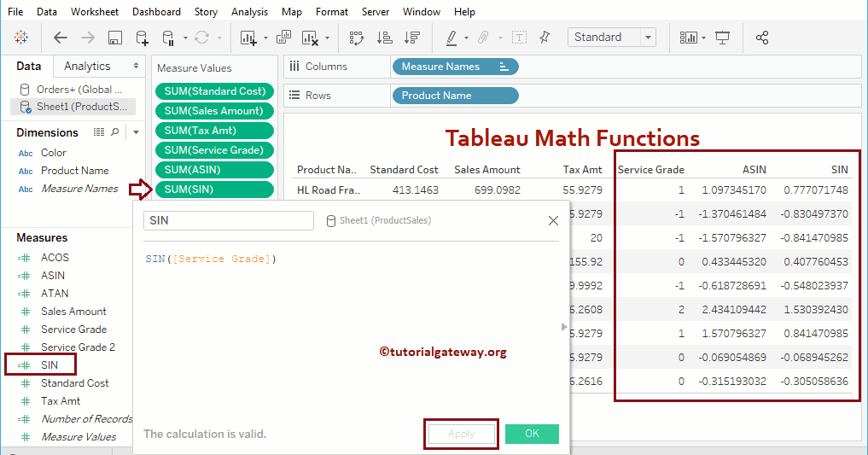This screenshot has width=868, height=455.
Task: Switch to the Data tab
Action: (x=28, y=66)
